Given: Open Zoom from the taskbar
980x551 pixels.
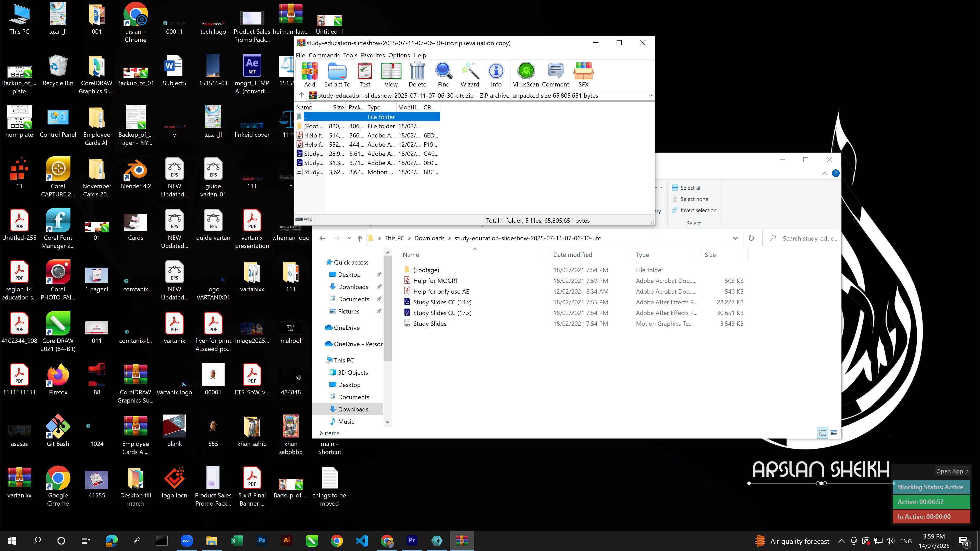Looking at the screenshot, I should pyautogui.click(x=186, y=540).
